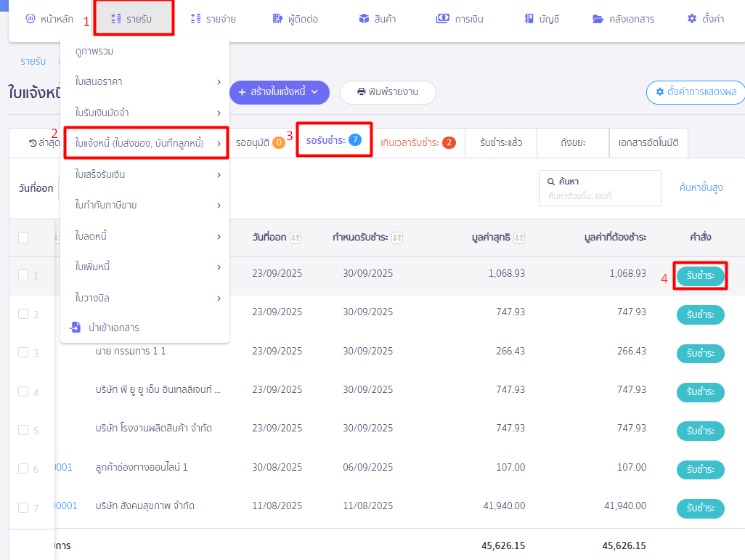
Task: Choose ดูภาพรวม from the dropdown menu
Action: tap(94, 52)
